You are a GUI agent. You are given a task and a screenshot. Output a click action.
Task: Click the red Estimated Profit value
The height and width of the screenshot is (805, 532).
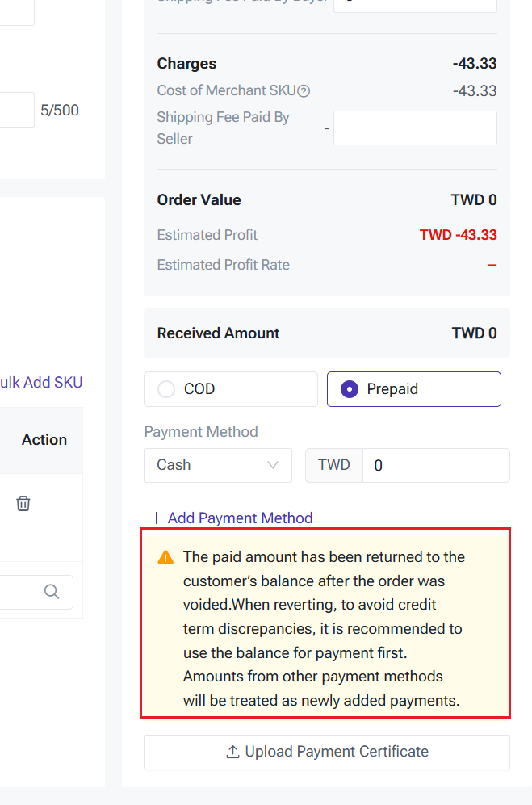point(458,235)
